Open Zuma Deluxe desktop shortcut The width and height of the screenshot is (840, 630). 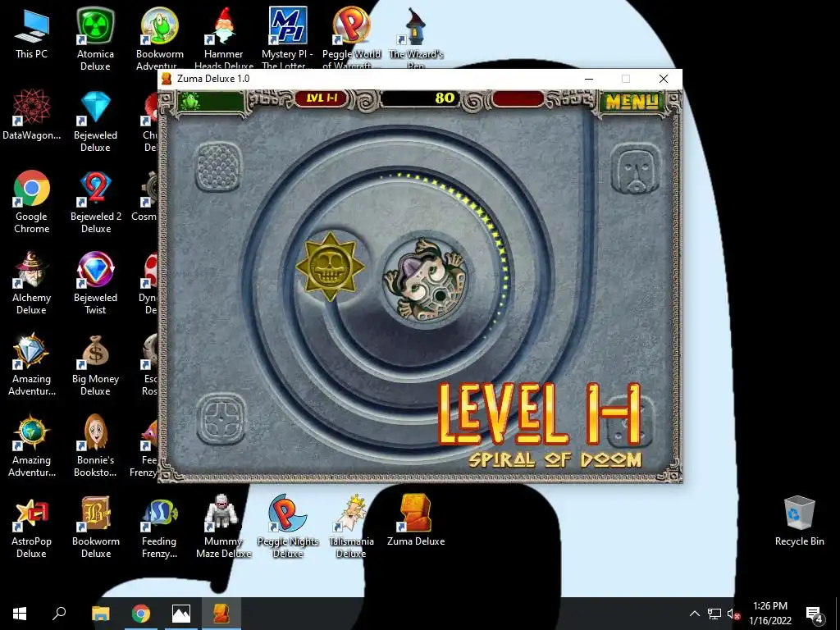tap(416, 521)
